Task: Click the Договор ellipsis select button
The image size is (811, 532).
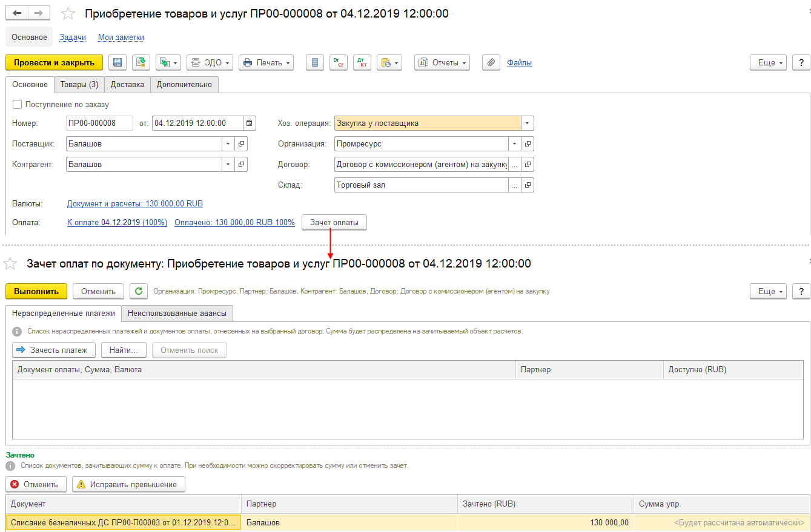Action: coord(515,164)
